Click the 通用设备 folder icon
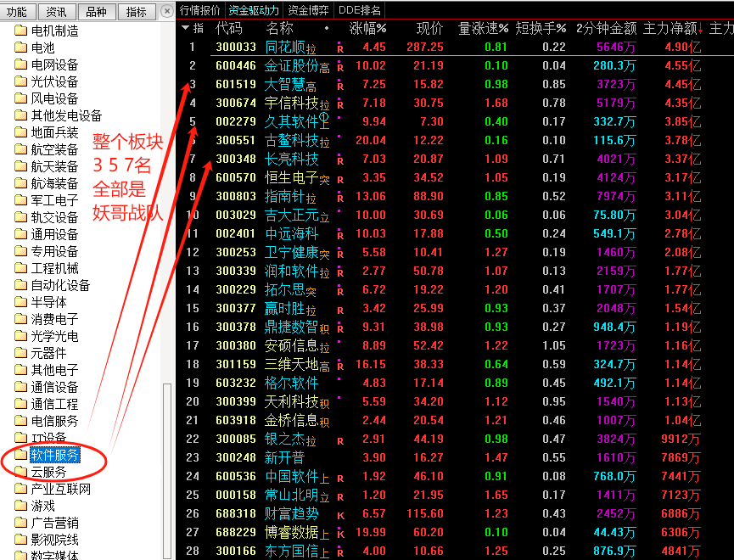The image size is (734, 560). 20,234
